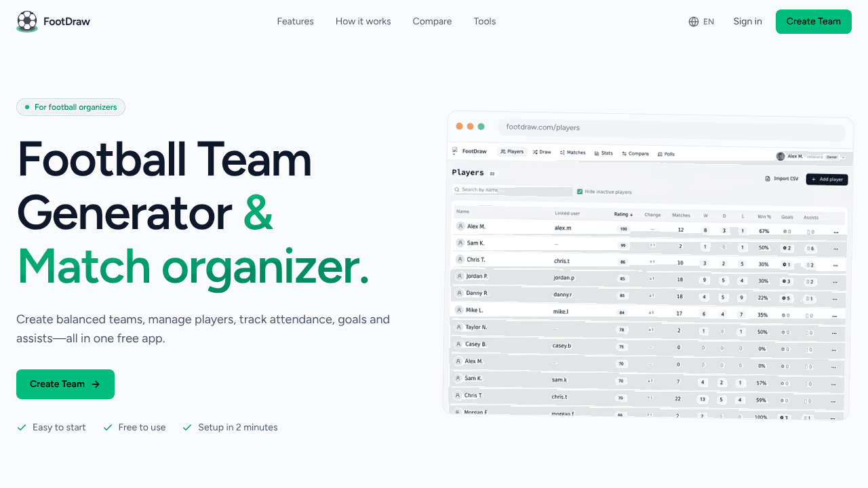Image resolution: width=868 pixels, height=488 pixels.
Task: Click the Matches list icon in the preview
Action: point(563,152)
